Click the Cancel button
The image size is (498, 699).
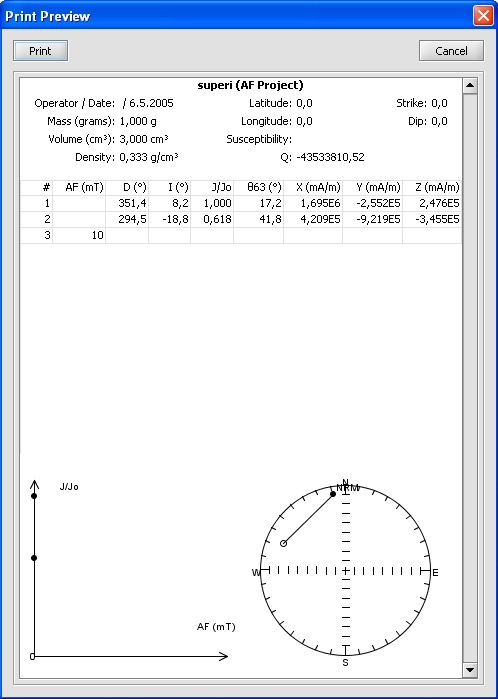pos(451,51)
